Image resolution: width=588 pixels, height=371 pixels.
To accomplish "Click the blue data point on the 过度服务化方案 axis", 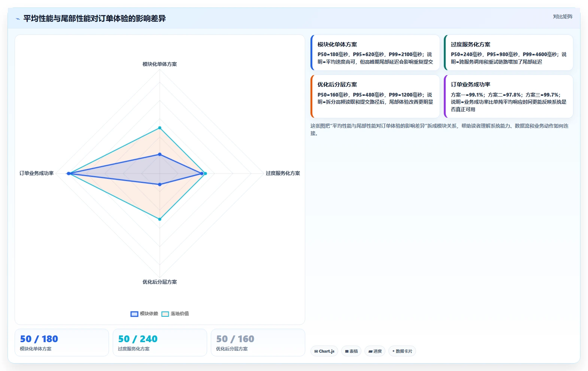I will [x=201, y=173].
